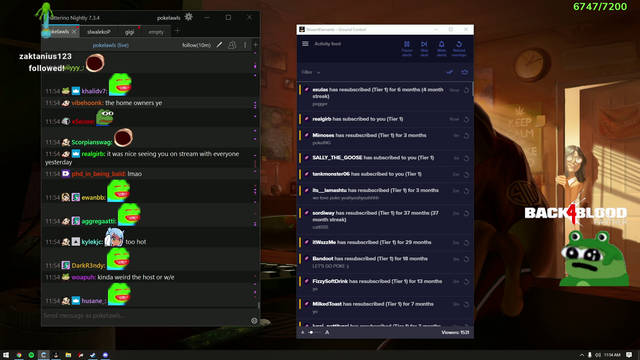Click username woapuh in chat
Screen dimensions: 640x360
tap(83, 277)
